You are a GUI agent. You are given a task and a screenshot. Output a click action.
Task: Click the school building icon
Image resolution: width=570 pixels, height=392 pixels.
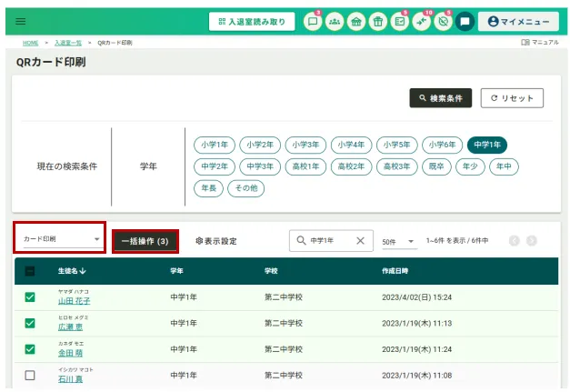(x=356, y=21)
